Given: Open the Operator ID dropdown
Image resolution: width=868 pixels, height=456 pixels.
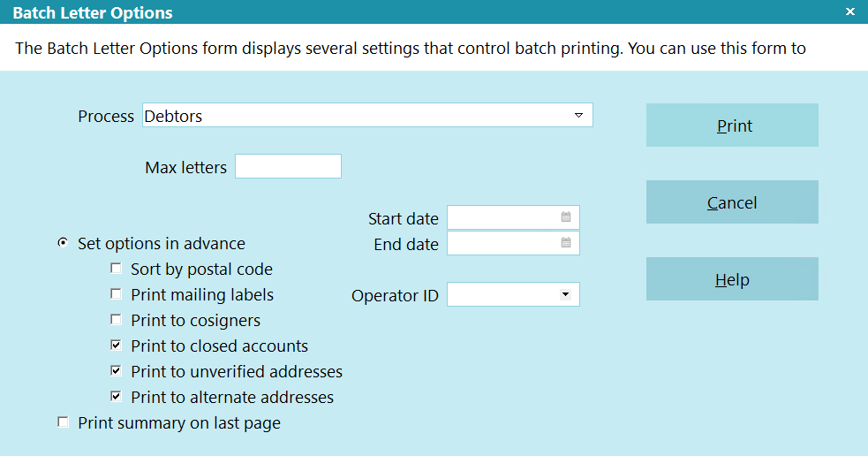Looking at the screenshot, I should [x=565, y=294].
